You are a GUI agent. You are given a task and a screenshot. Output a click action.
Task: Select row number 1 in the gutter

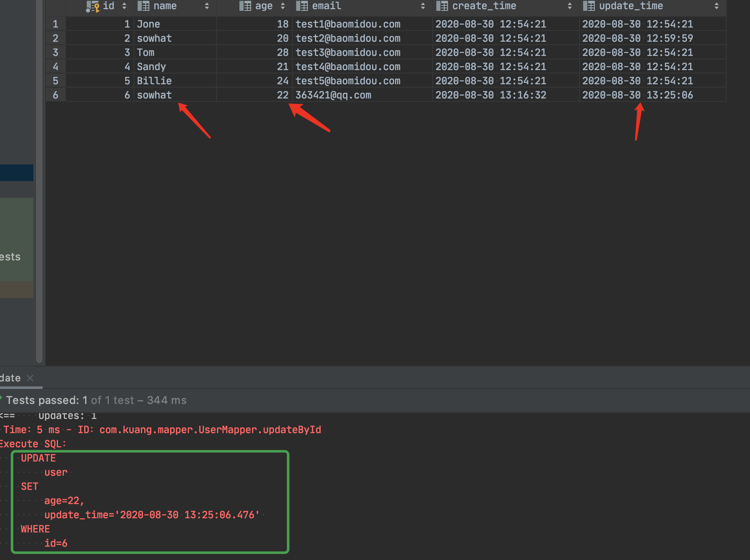click(x=55, y=24)
